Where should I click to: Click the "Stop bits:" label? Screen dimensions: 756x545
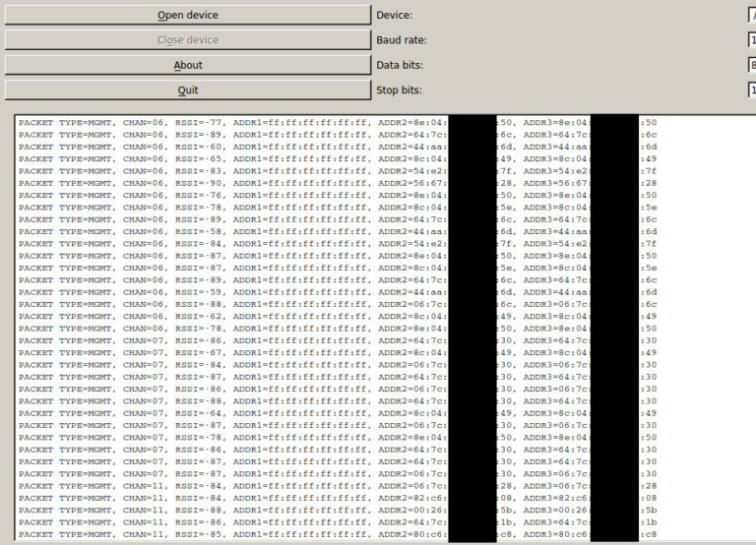(x=401, y=90)
